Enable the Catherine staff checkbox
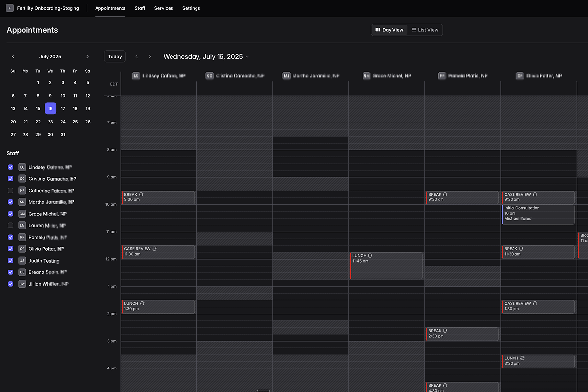 [x=11, y=190]
